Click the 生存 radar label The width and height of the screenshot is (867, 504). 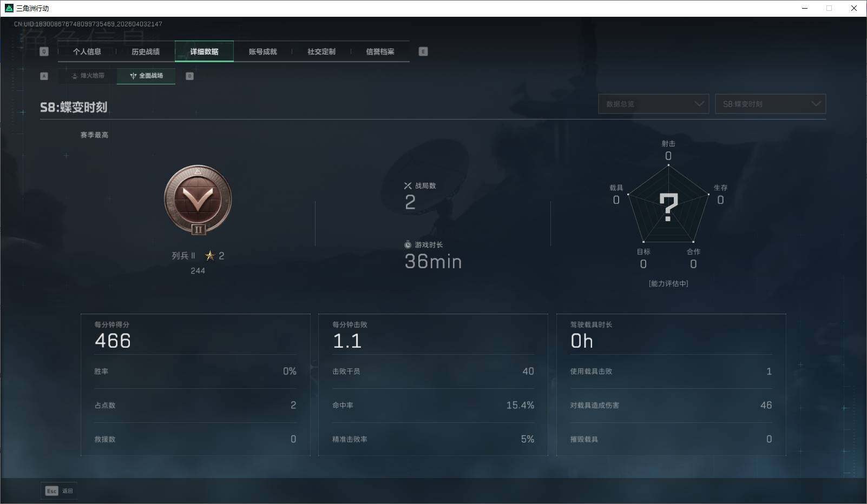pyautogui.click(x=720, y=188)
